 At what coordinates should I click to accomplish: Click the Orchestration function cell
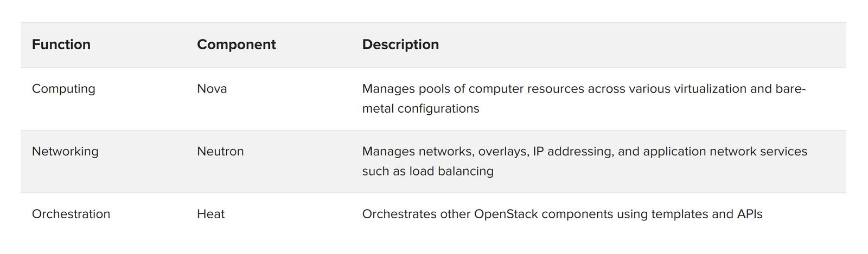71,214
